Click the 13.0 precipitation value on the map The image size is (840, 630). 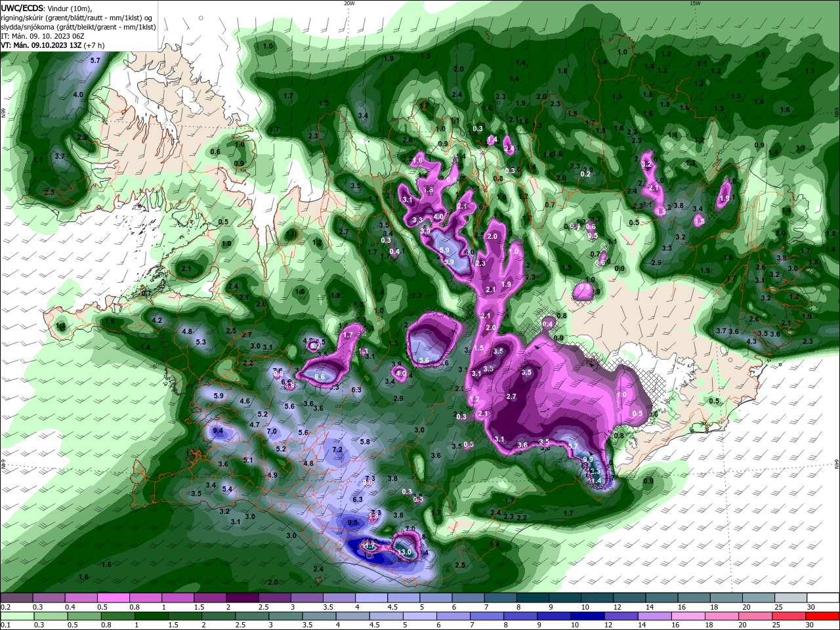(x=404, y=552)
